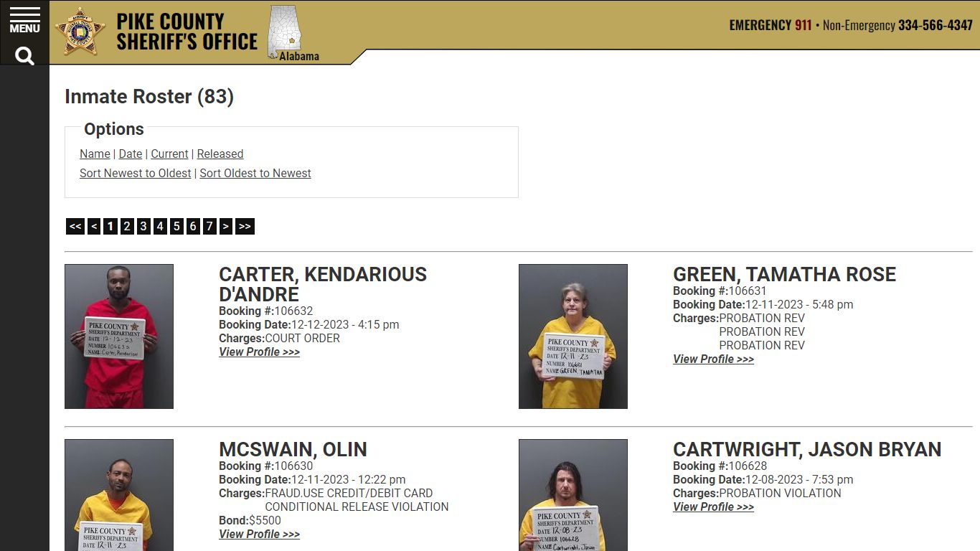Select page 6 in pagination
Screen dimensions: 980x551
193,227
